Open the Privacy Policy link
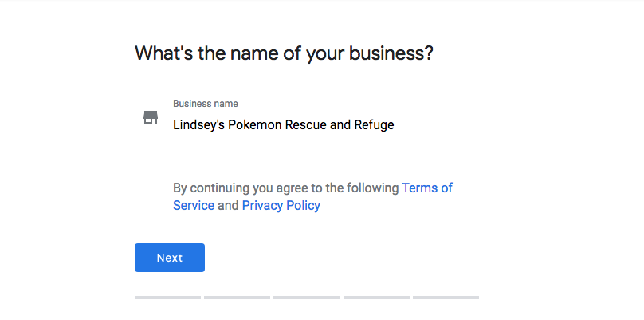 (x=281, y=206)
